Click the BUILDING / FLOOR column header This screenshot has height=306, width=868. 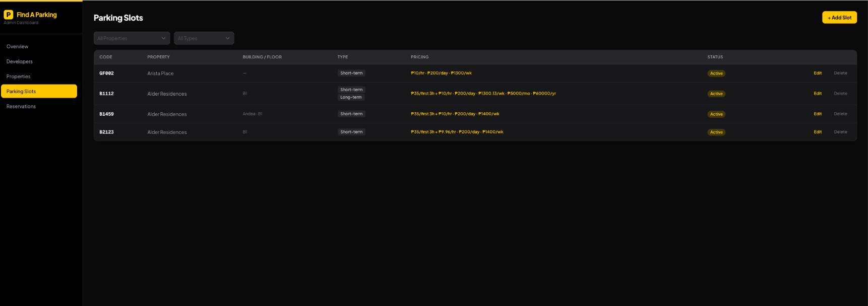tap(262, 57)
